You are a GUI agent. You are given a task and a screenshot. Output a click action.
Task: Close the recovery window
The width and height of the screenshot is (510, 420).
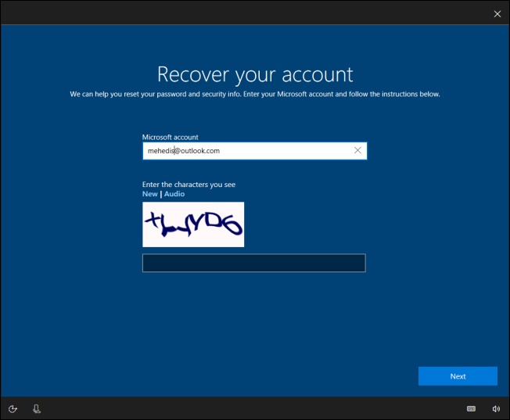(497, 14)
